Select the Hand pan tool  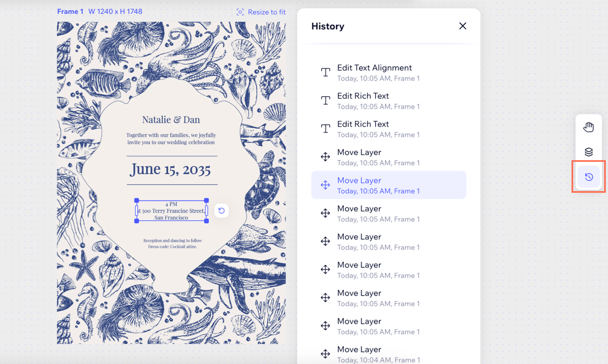(589, 127)
